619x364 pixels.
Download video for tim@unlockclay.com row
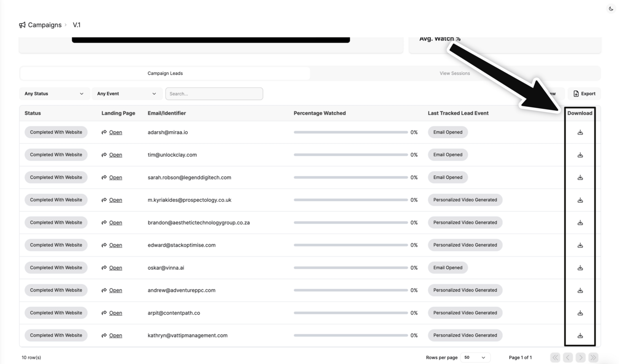tap(580, 155)
